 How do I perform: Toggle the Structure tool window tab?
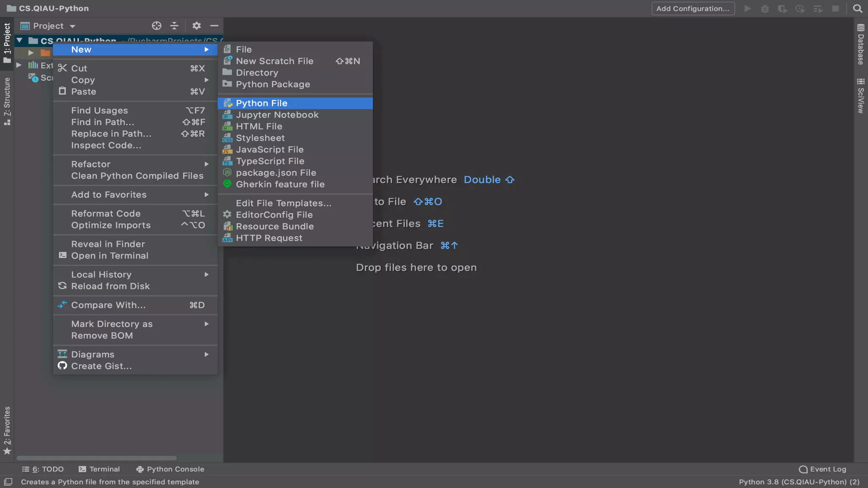(x=7, y=101)
